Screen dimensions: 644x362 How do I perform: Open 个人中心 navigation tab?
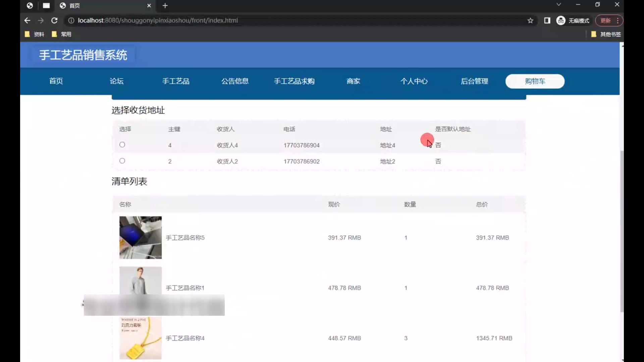[414, 81]
